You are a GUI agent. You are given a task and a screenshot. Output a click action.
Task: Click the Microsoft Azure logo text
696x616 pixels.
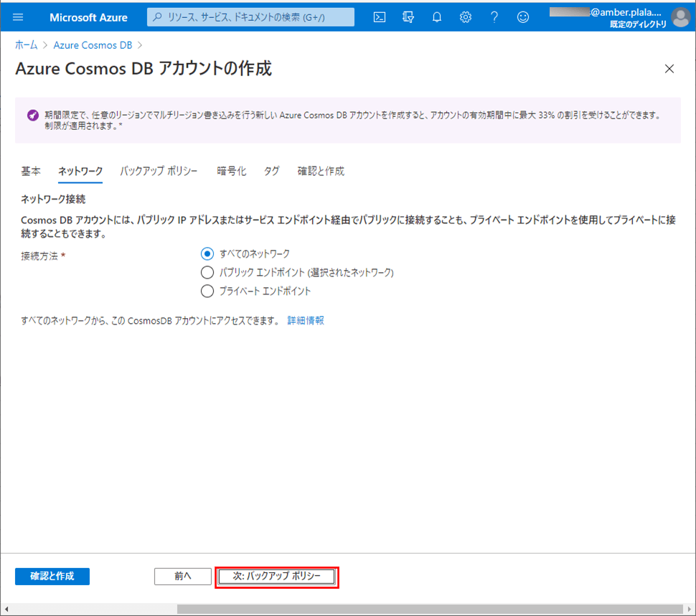(x=88, y=18)
